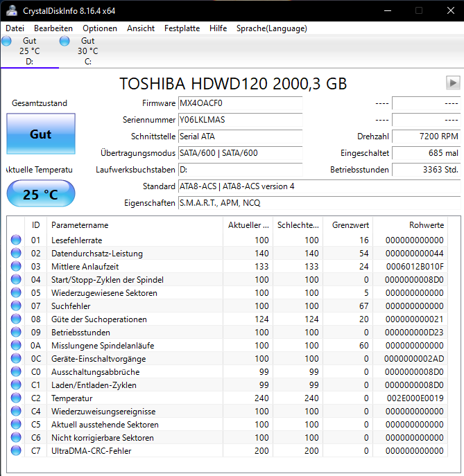The height and width of the screenshot is (476, 464).
Task: Open the Hilfe menu
Action: click(218, 28)
